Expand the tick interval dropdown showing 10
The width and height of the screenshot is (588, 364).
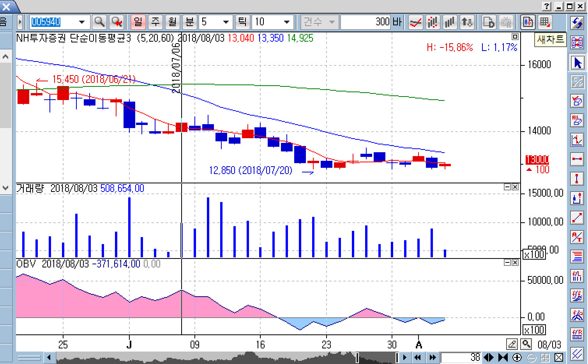[x=287, y=22]
